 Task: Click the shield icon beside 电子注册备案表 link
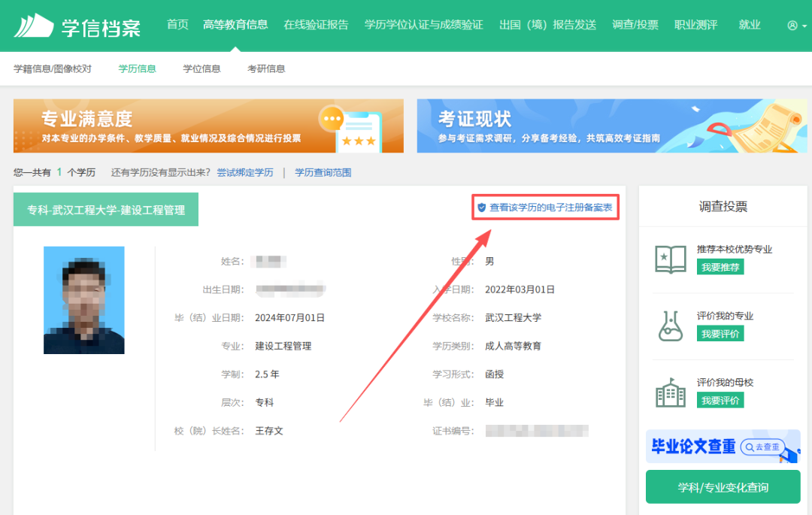[482, 208]
